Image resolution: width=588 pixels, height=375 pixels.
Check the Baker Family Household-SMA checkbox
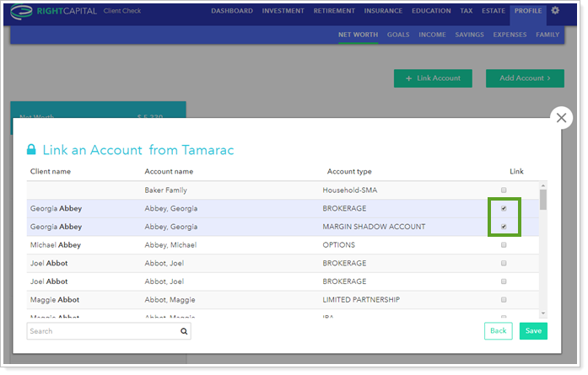pos(504,190)
